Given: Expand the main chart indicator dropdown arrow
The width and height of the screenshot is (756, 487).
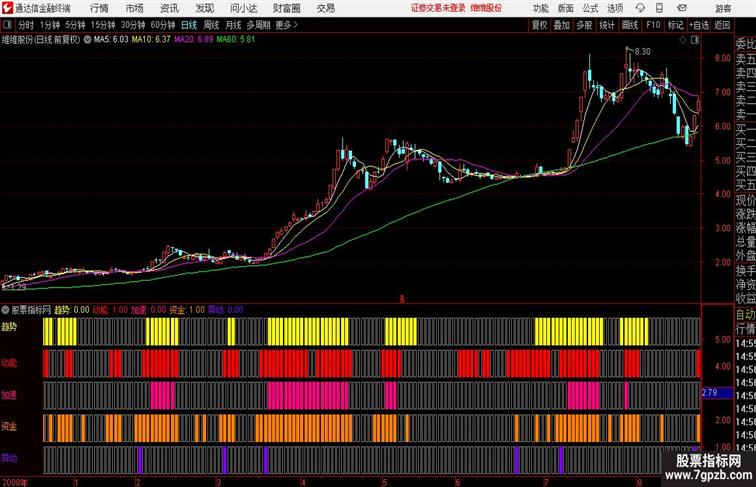Looking at the screenshot, I should (87, 40).
